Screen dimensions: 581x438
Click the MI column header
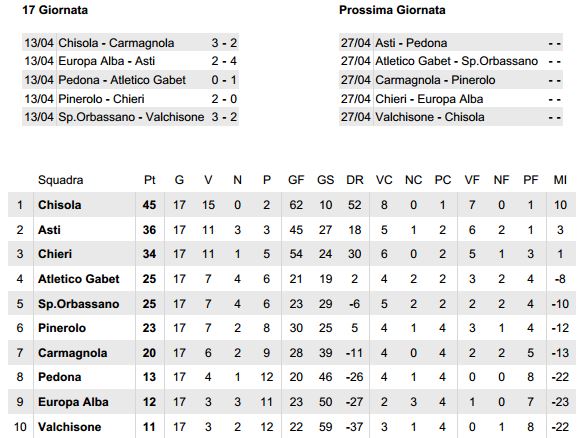[x=560, y=180]
